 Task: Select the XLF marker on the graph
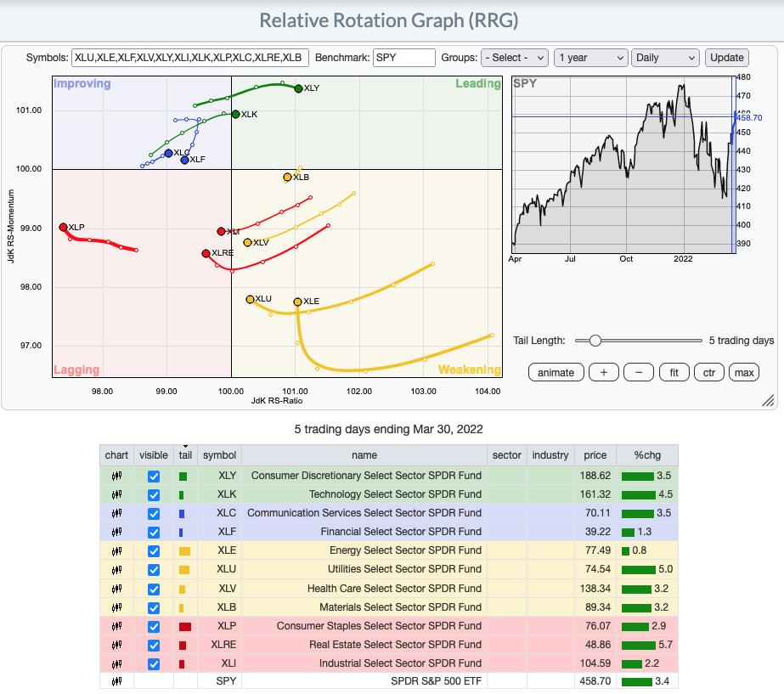184,160
